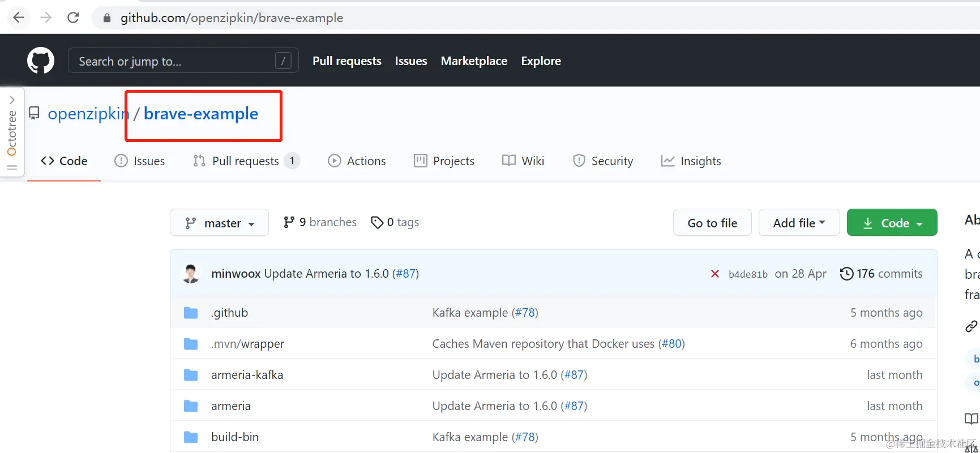Image resolution: width=980 pixels, height=453 pixels.
Task: Open the armeria-kafka folder
Action: [x=247, y=375]
